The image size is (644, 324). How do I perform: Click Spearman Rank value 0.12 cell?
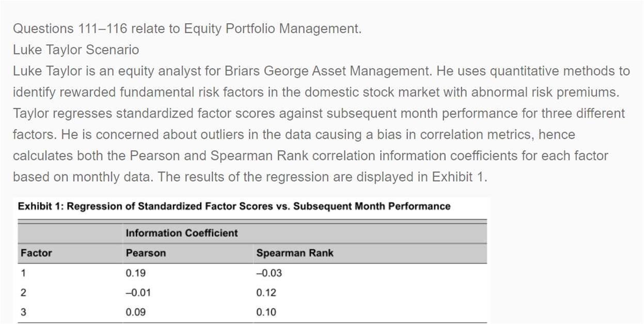pyautogui.click(x=266, y=293)
